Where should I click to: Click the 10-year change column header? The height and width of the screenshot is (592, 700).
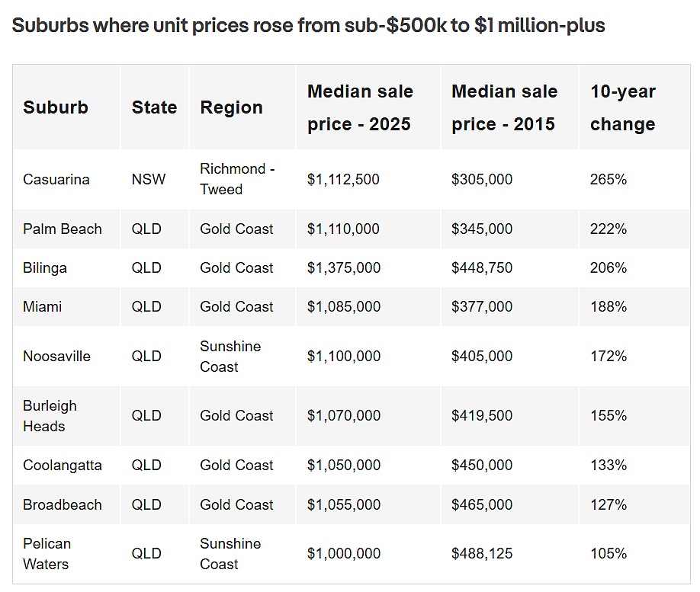(x=623, y=107)
